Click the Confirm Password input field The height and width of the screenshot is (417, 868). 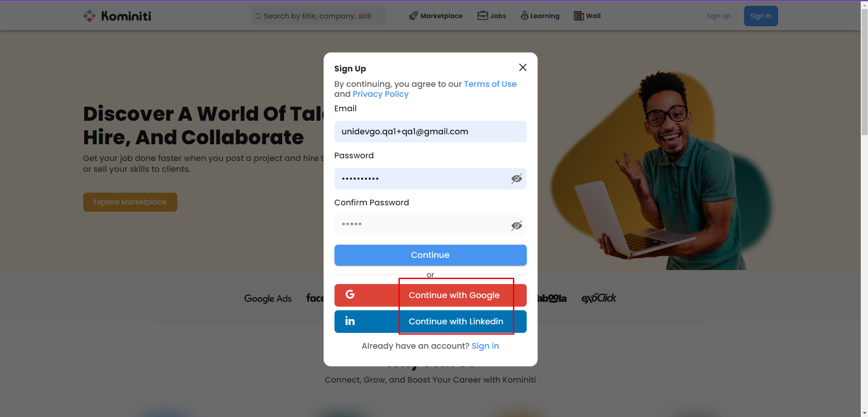coord(430,226)
